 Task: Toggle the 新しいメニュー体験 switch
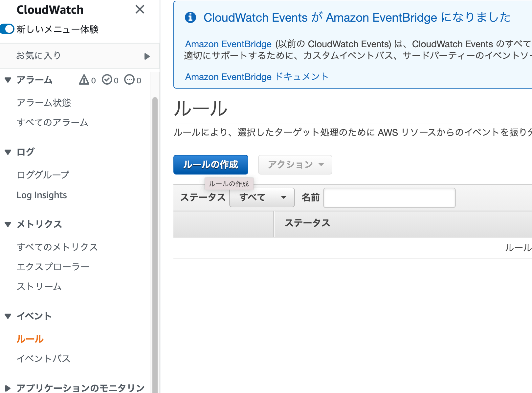7,29
